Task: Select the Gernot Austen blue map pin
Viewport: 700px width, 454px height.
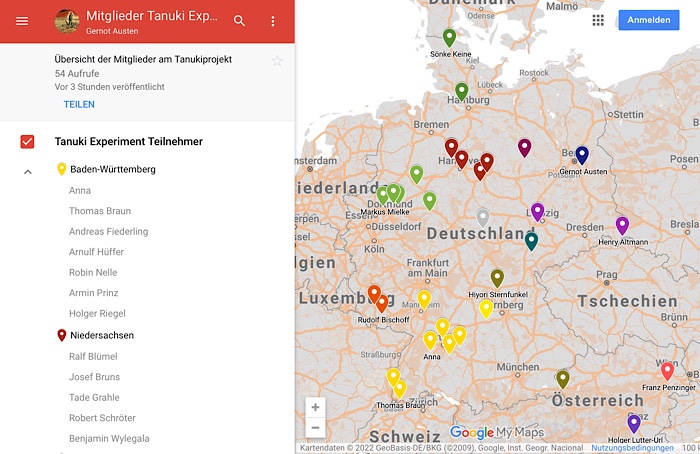Action: (582, 155)
